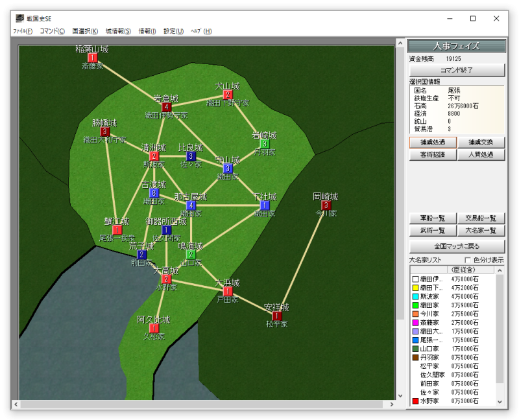Click map horizontal scrollbar right arrow

click(392, 404)
